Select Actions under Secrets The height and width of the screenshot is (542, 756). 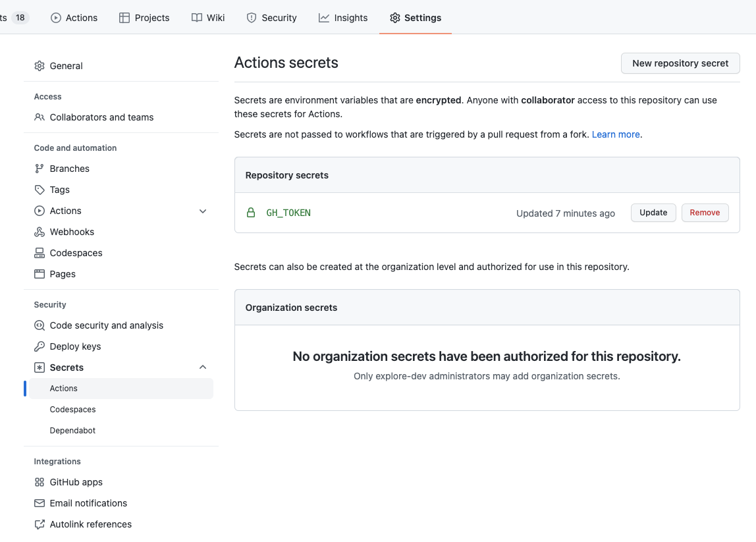coord(121,389)
